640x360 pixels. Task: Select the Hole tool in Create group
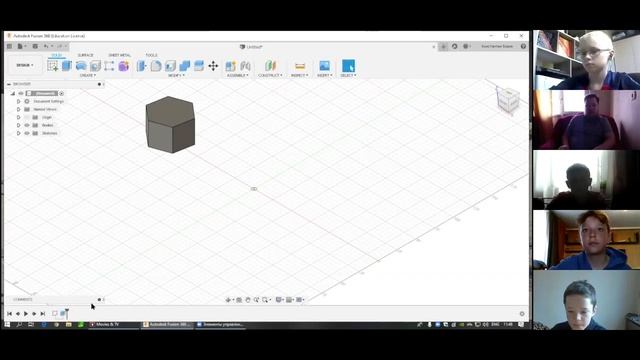(x=95, y=66)
